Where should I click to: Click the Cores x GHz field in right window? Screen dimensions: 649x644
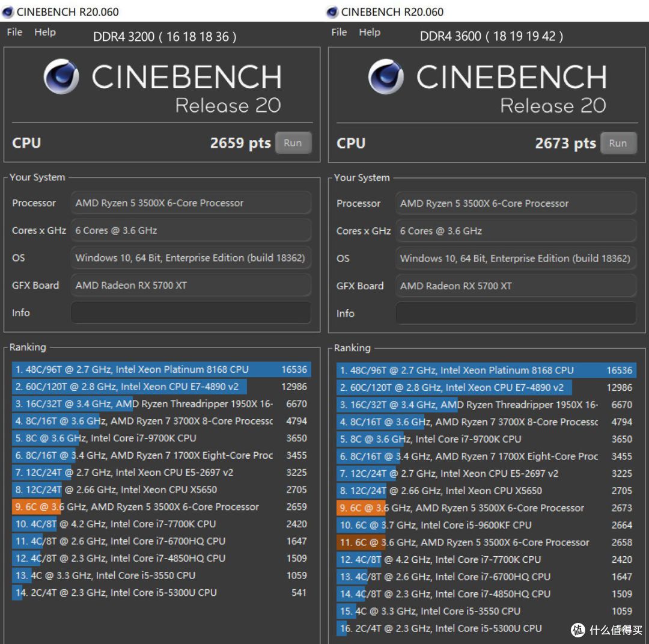(x=516, y=231)
